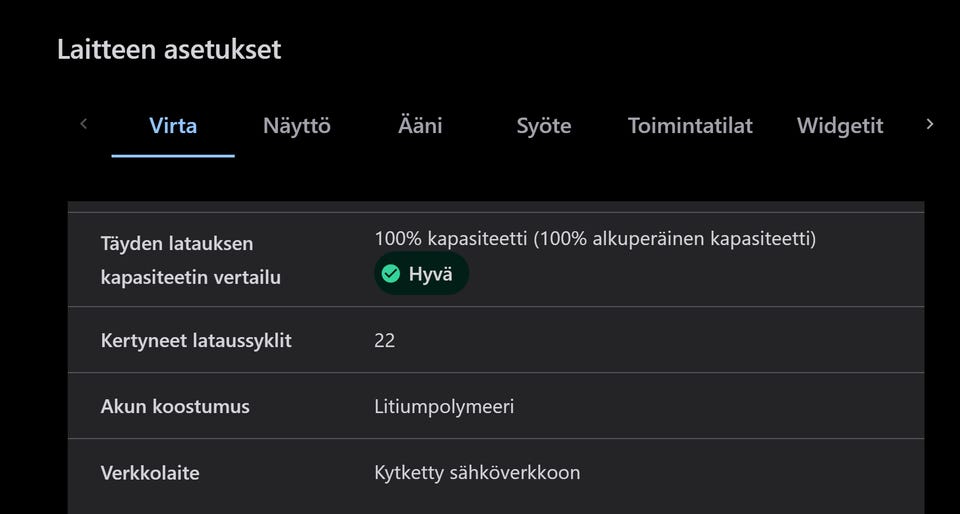This screenshot has width=960, height=514.
Task: Open the Toimintatilat tab
Action: click(690, 126)
